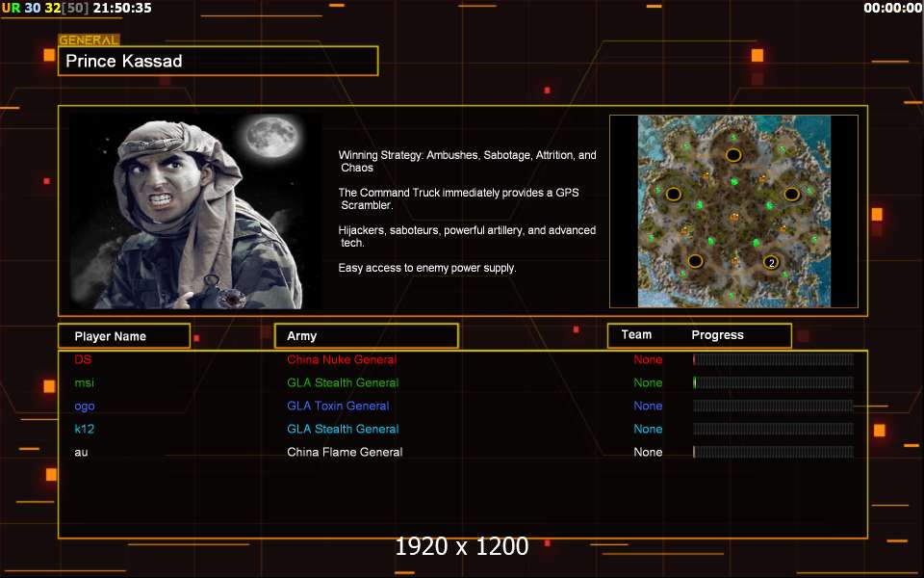Click the Army column header
The width and height of the screenshot is (924, 578).
pos(367,335)
